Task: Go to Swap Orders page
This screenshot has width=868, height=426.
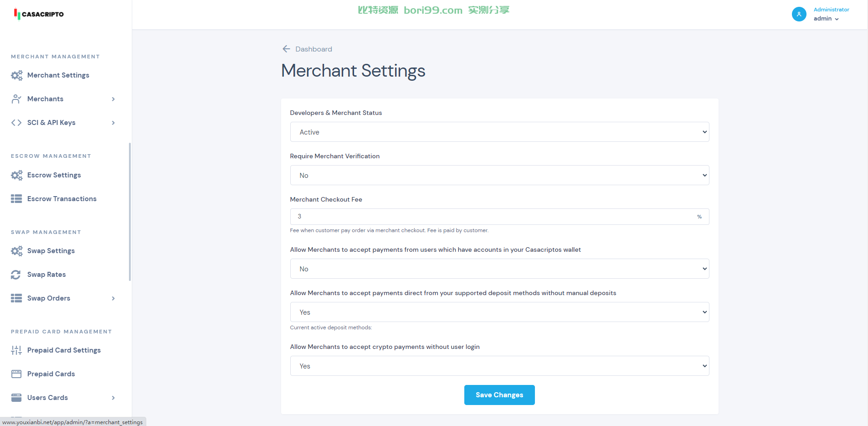Action: click(49, 298)
